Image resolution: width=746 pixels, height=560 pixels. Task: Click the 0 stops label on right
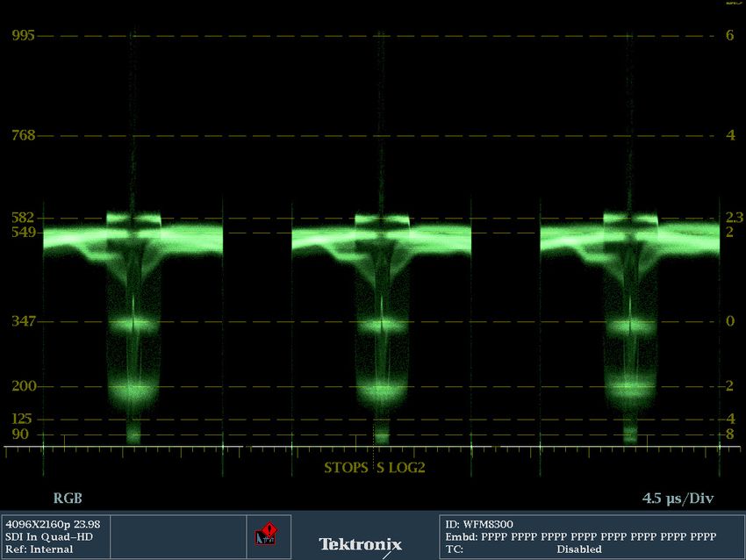(730, 321)
